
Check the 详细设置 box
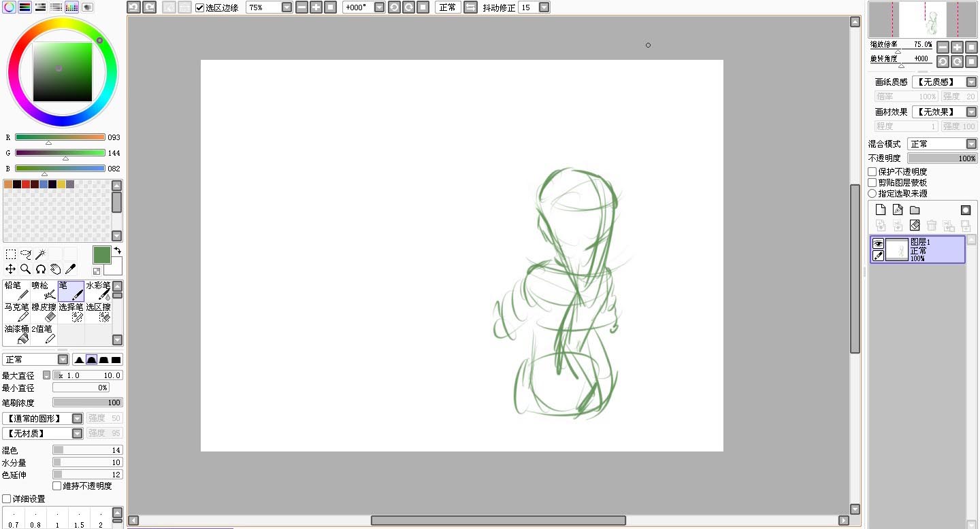coord(7,499)
